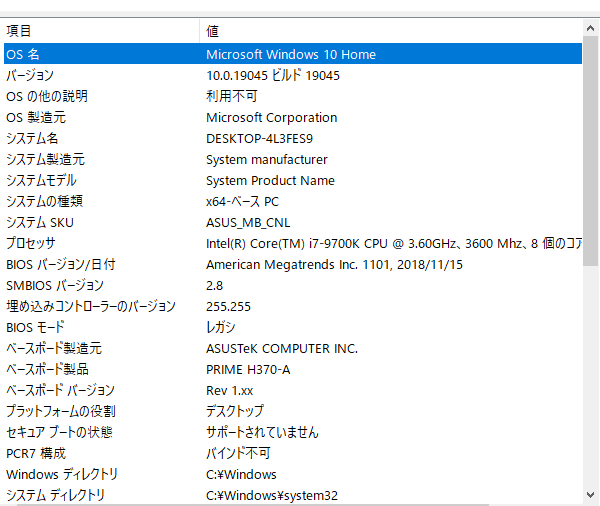Select the デスクトップ value
The height and width of the screenshot is (506, 600).
tap(235, 411)
